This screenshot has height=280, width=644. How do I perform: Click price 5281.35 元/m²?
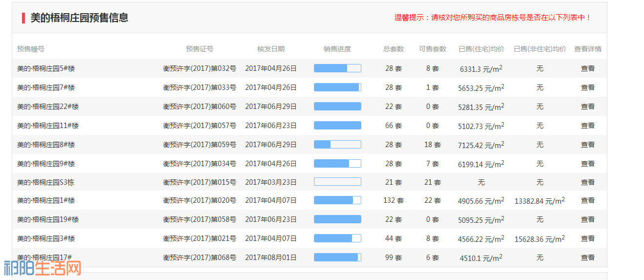tap(481, 107)
